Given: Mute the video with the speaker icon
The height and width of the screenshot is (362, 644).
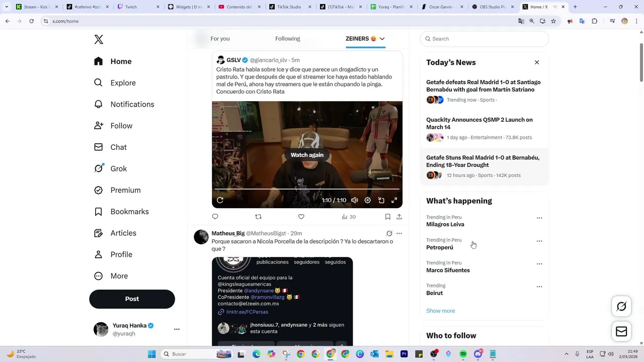Looking at the screenshot, I should click(354, 200).
